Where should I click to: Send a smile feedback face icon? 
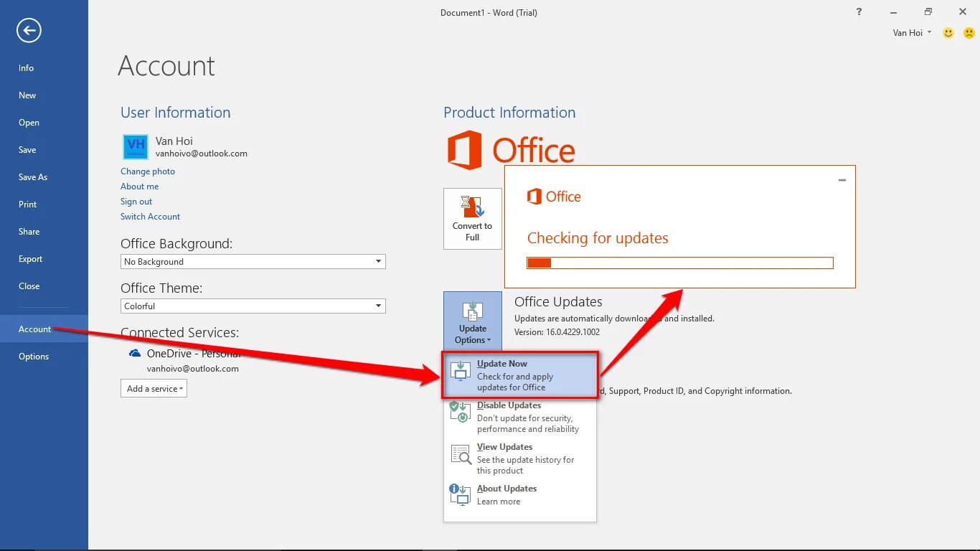948,33
